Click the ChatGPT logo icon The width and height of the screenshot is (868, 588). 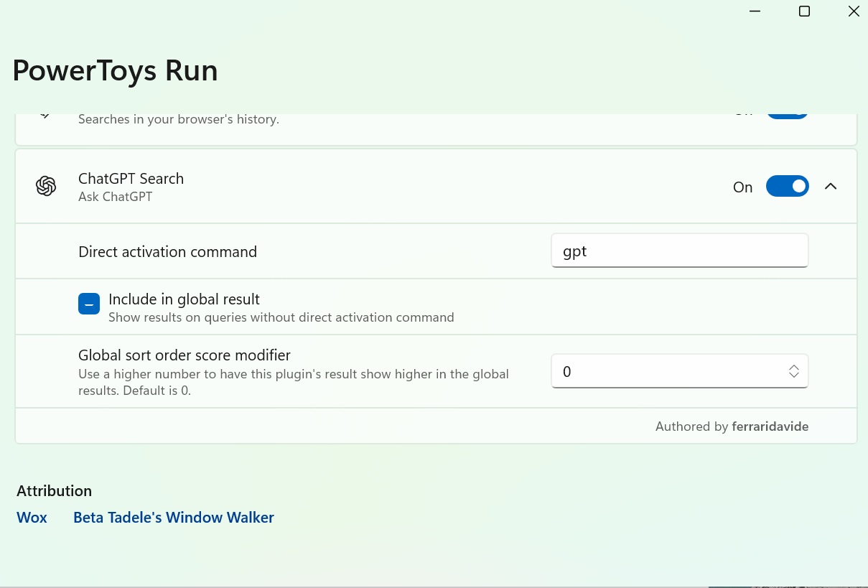click(x=46, y=187)
